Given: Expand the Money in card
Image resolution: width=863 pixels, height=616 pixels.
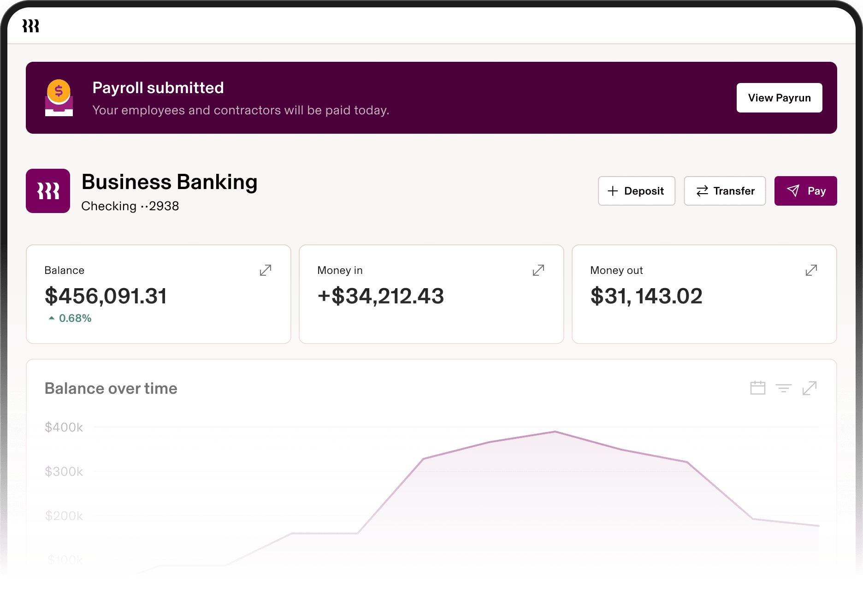Looking at the screenshot, I should [x=538, y=270].
